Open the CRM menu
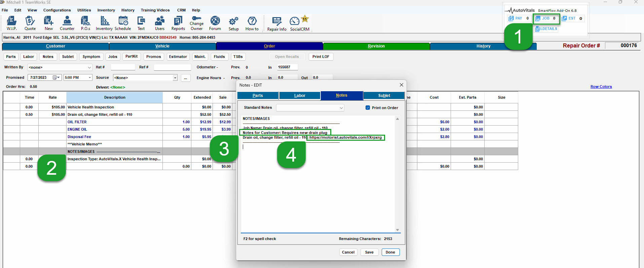Viewport: 644px width, 268px height. [181, 10]
